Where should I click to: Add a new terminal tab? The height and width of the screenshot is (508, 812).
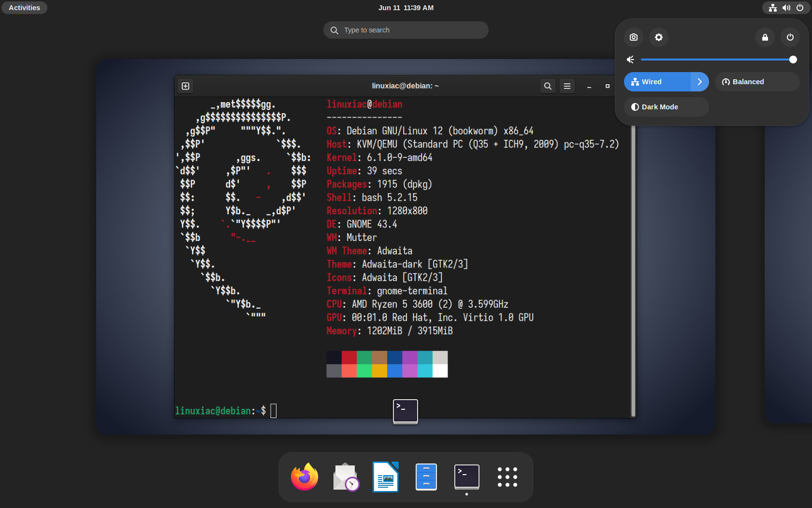coord(186,86)
